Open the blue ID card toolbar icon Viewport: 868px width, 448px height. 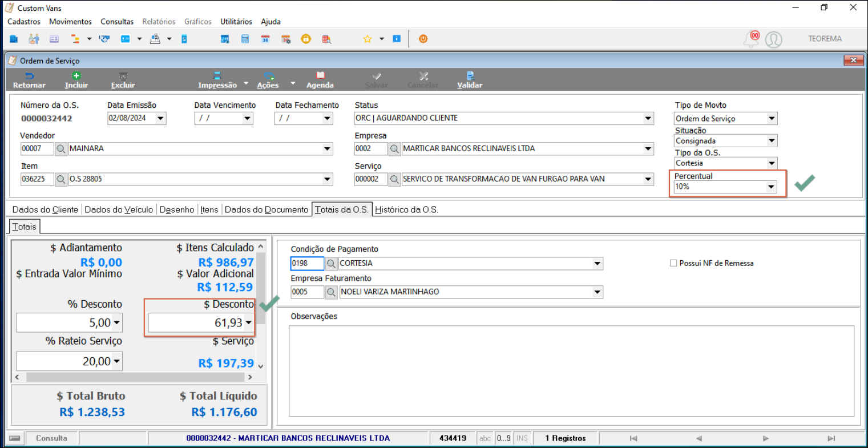(x=125, y=39)
